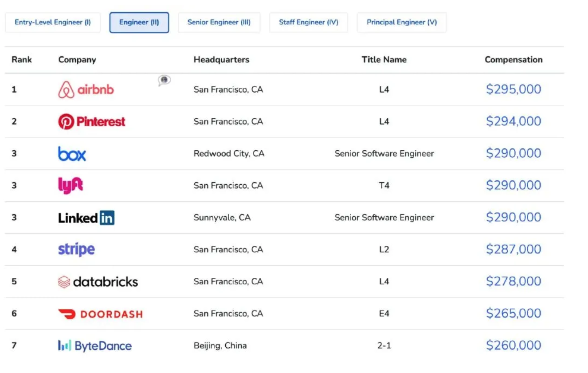Select the Engineer (II) tab
The image size is (588, 373).
point(139,23)
